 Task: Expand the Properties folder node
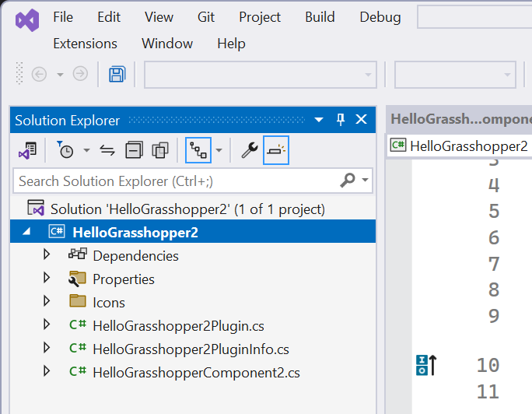[47, 278]
